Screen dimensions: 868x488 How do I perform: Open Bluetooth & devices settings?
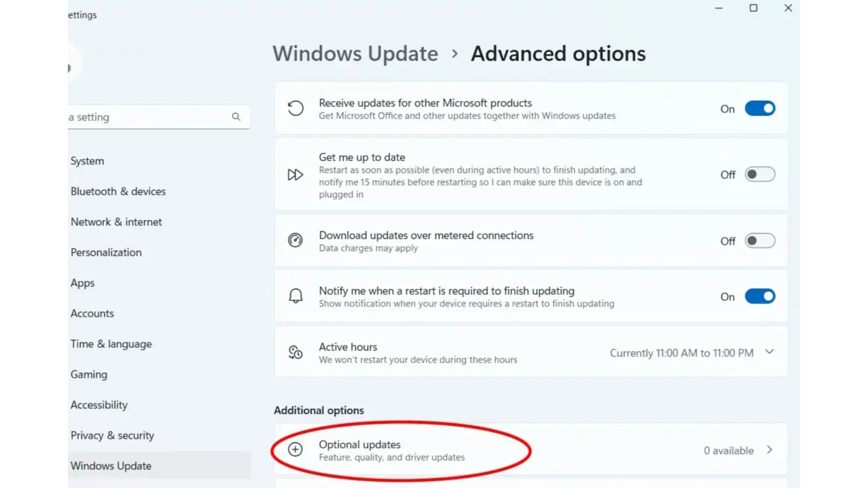tap(118, 191)
